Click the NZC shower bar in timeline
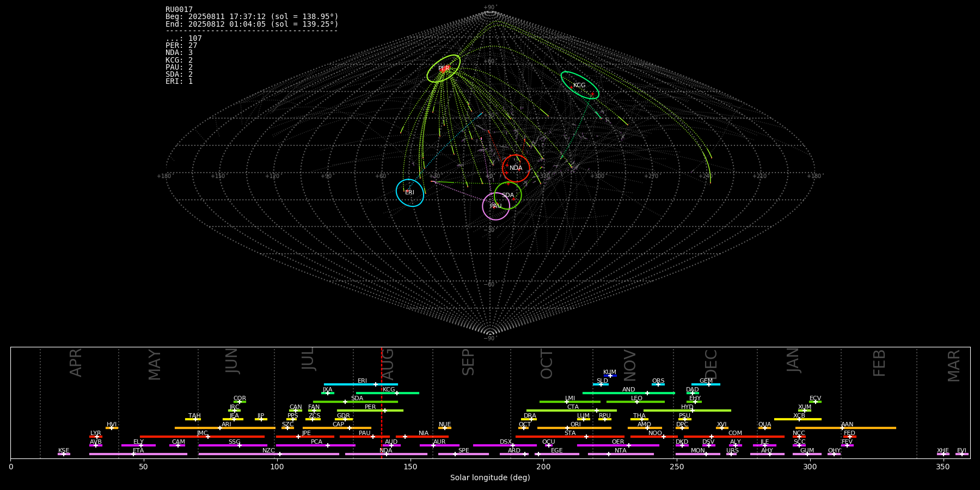 269,454
